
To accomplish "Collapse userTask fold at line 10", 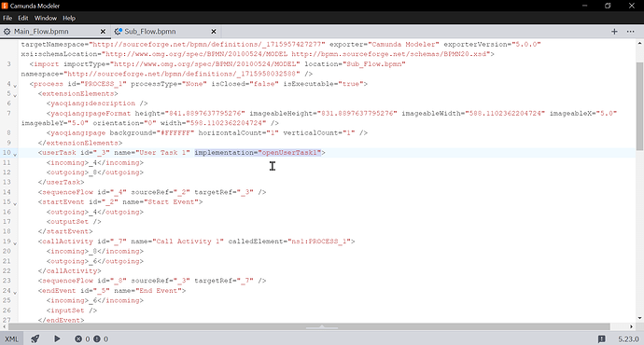I will 15,155.
